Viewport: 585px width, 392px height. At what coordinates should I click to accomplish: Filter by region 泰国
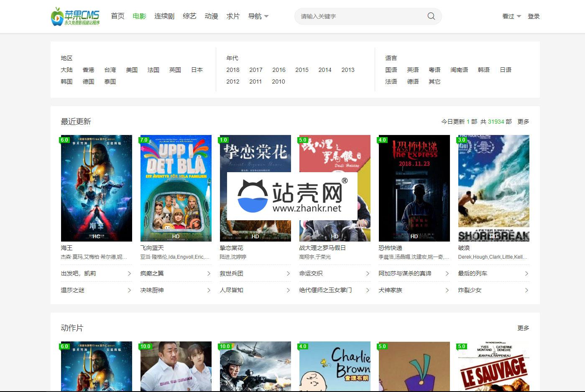110,81
